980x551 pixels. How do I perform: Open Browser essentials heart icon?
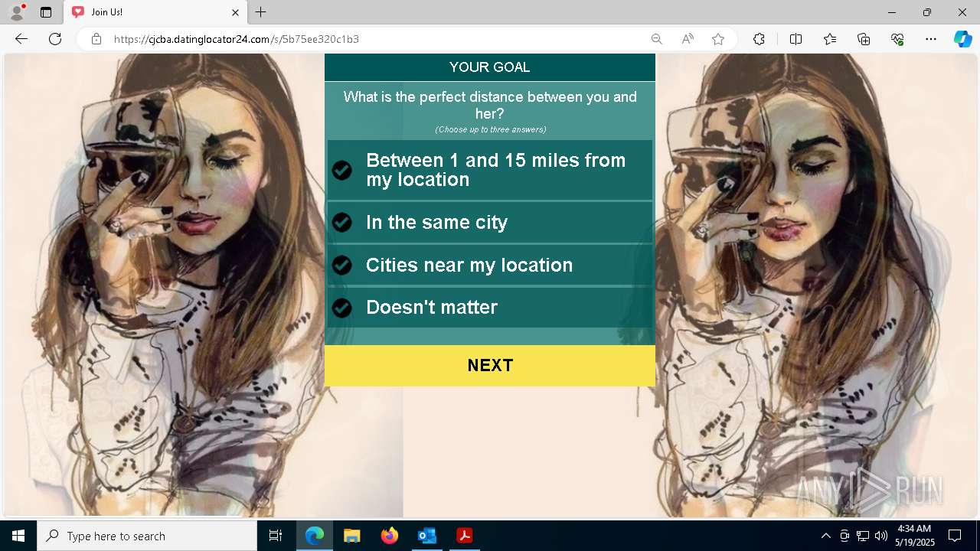click(897, 39)
